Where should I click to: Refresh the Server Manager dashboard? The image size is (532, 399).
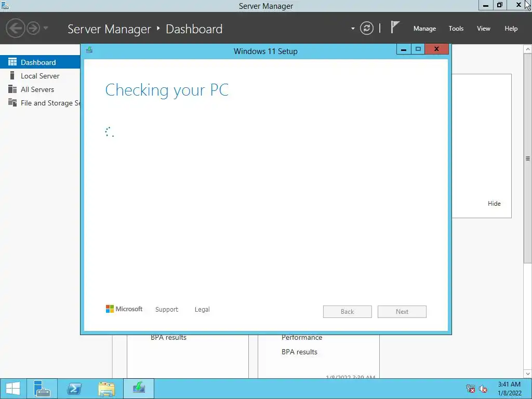[366, 28]
